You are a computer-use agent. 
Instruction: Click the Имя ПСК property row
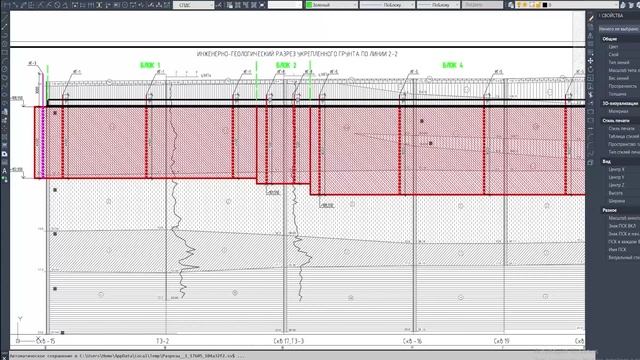pos(623,249)
